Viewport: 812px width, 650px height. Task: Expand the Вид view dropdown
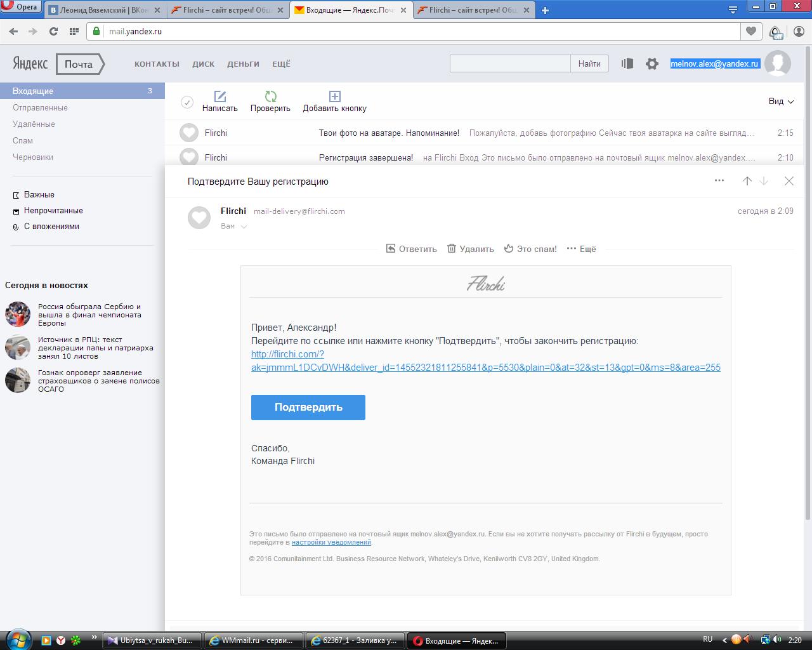(781, 102)
